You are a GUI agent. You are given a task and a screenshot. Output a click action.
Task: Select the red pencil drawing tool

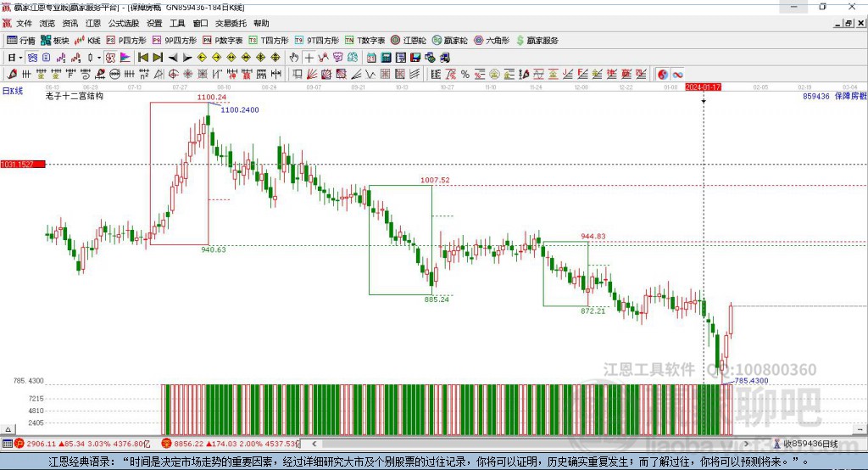point(13,75)
